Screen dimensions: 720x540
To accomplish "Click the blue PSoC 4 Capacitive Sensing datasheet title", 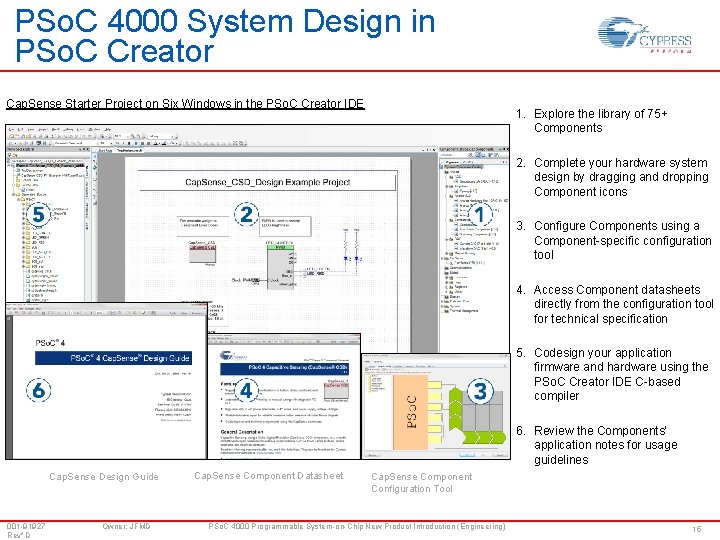I will click(284, 368).
